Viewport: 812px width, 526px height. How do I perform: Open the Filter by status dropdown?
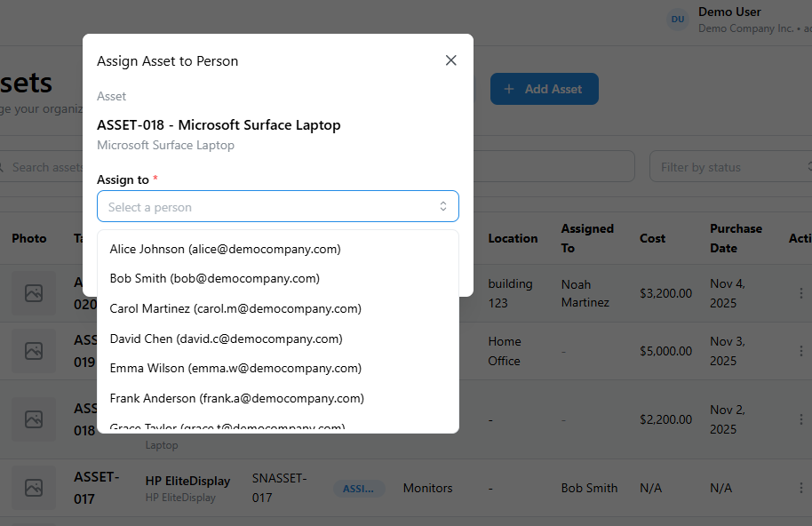click(x=728, y=166)
